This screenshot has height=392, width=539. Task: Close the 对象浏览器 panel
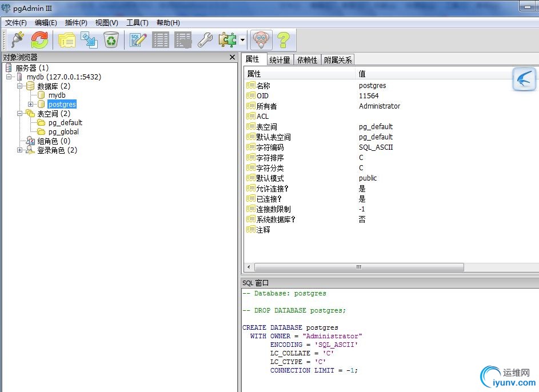click(233, 57)
